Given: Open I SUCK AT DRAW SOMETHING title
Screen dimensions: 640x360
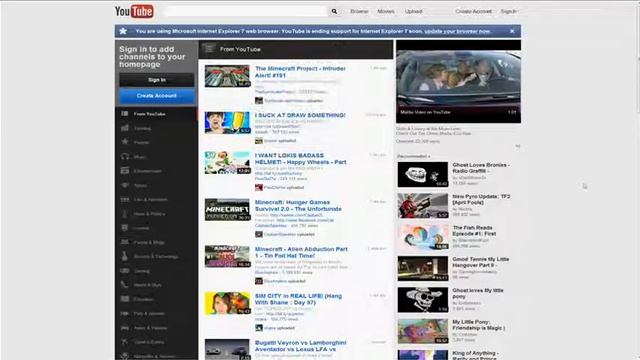Looking at the screenshot, I should 300,115.
